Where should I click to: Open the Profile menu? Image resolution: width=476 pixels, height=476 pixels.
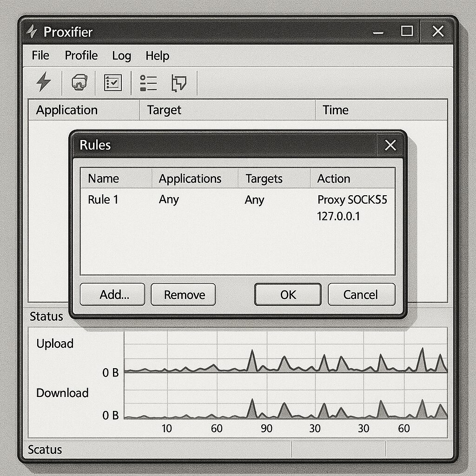point(81,56)
